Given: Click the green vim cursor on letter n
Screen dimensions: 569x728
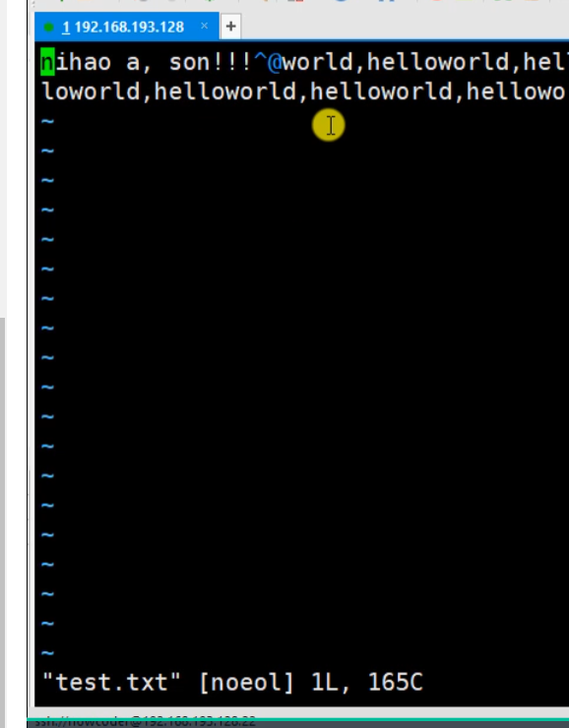Looking at the screenshot, I should coord(48,62).
